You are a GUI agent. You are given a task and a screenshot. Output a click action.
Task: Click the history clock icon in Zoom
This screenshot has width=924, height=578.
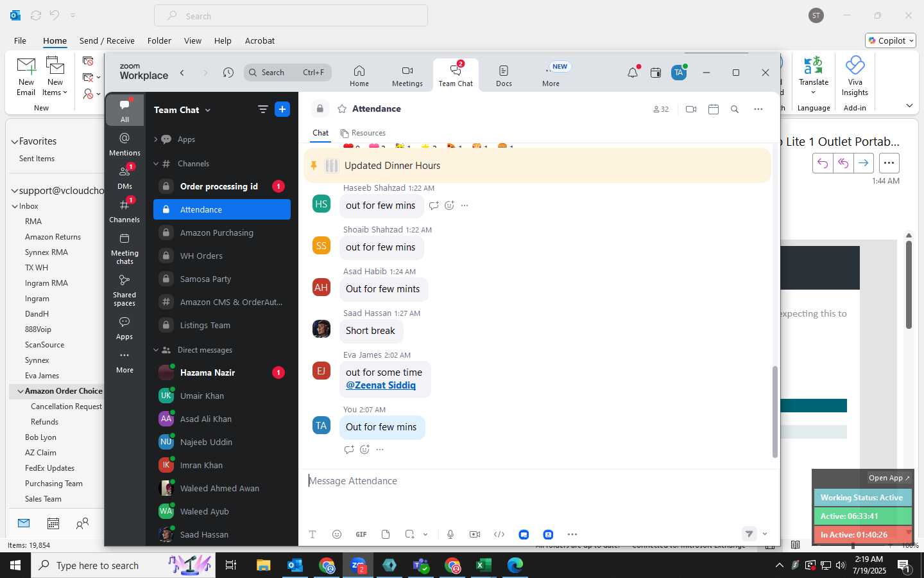click(228, 73)
